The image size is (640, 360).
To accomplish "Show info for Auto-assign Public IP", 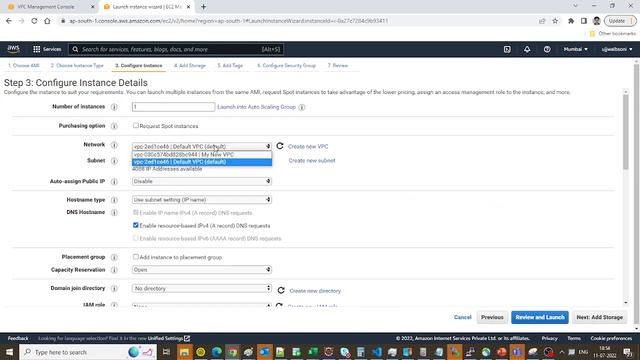I will click(x=114, y=182).
